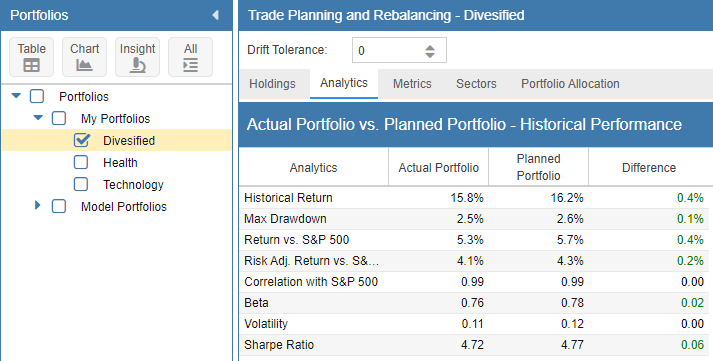713x361 pixels.
Task: Collapse the root Portfolios tree node
Action: click(x=16, y=96)
